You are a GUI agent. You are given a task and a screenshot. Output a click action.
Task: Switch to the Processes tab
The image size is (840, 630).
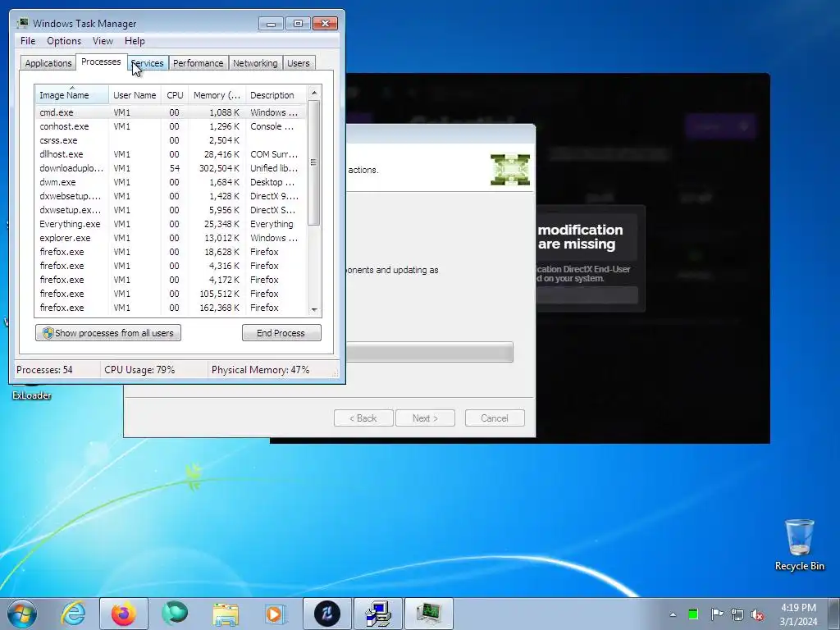tap(101, 62)
